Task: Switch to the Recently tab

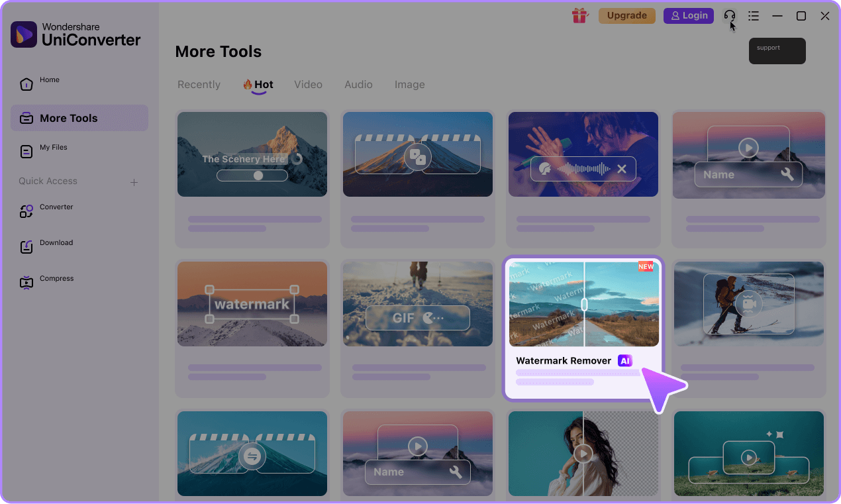Action: click(199, 85)
